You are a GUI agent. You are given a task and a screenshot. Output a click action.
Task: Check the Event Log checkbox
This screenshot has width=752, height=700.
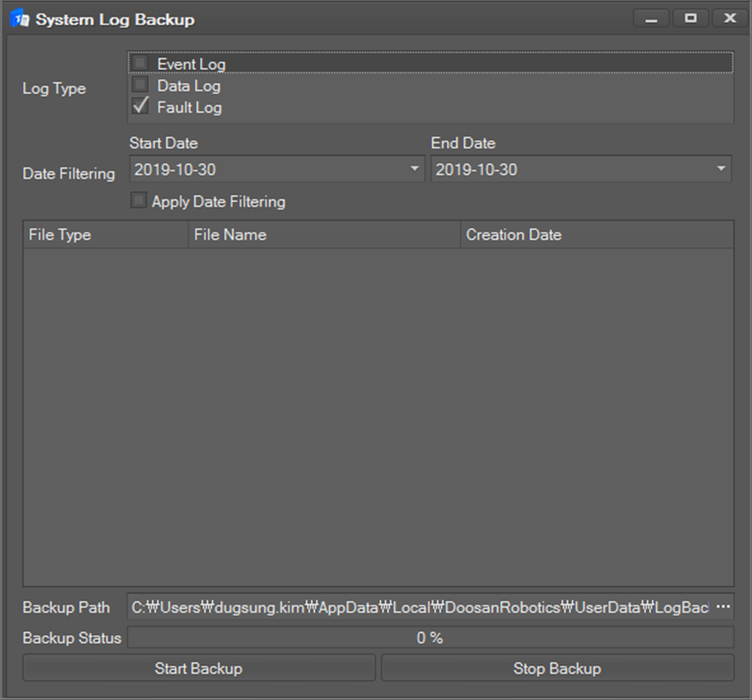[140, 63]
